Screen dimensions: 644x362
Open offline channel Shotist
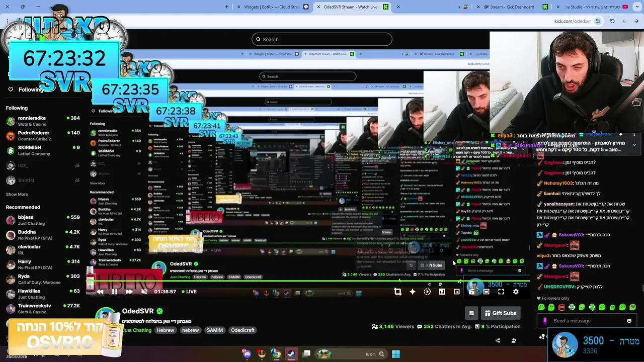coord(43,180)
